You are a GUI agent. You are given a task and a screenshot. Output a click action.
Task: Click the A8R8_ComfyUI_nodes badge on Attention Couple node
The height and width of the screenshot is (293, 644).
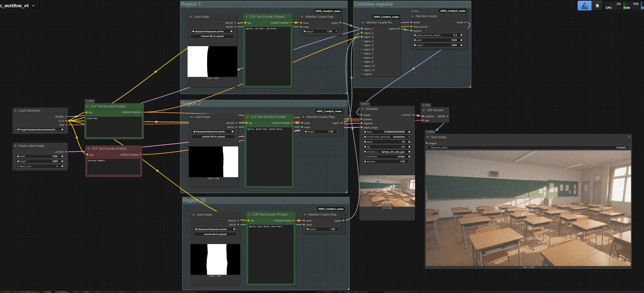point(453,11)
